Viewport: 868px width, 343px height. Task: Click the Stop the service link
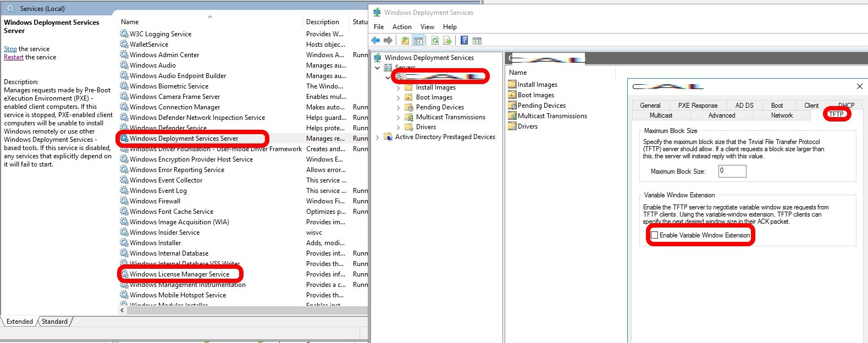[10, 49]
